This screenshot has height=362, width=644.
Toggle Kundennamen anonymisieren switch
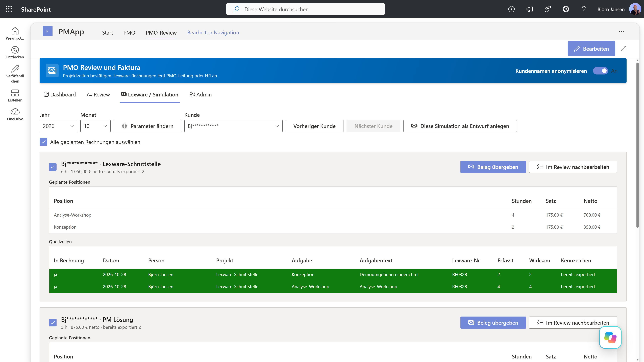[601, 71]
